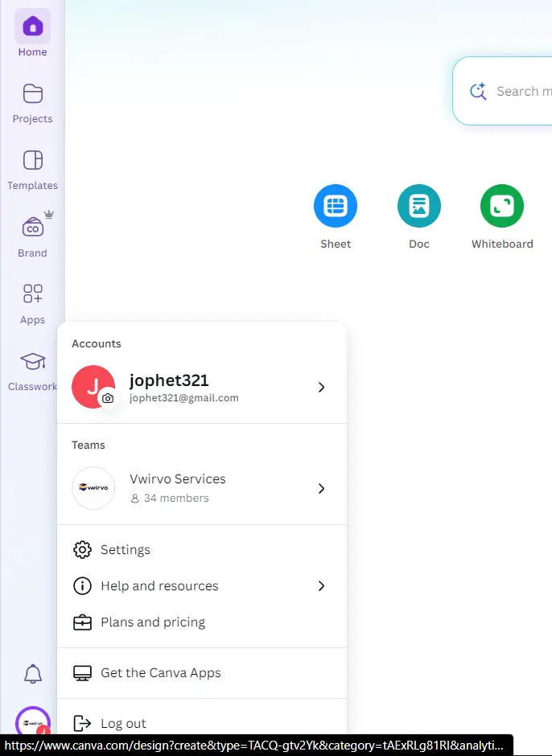552x756 pixels.
Task: Click the Brand label in sidebar
Action: (32, 253)
